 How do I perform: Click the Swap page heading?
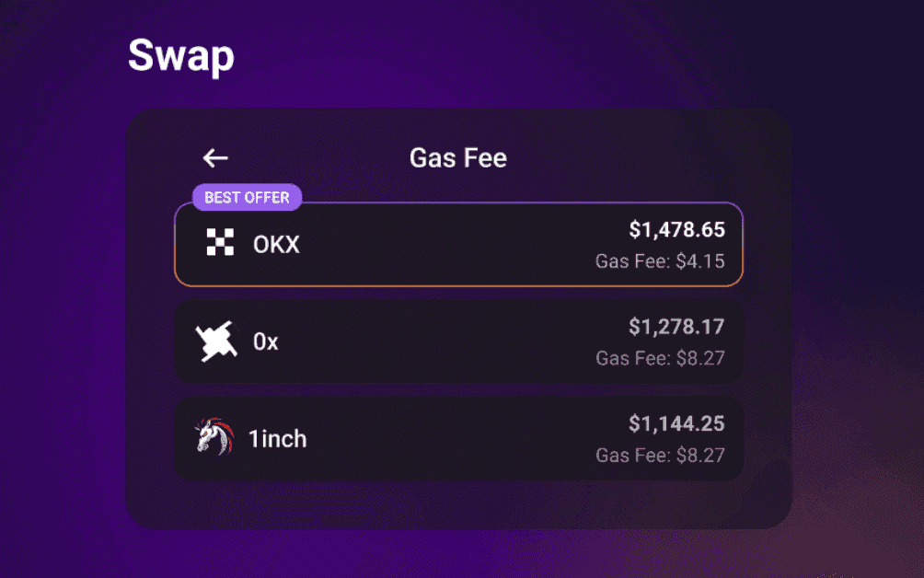[181, 56]
